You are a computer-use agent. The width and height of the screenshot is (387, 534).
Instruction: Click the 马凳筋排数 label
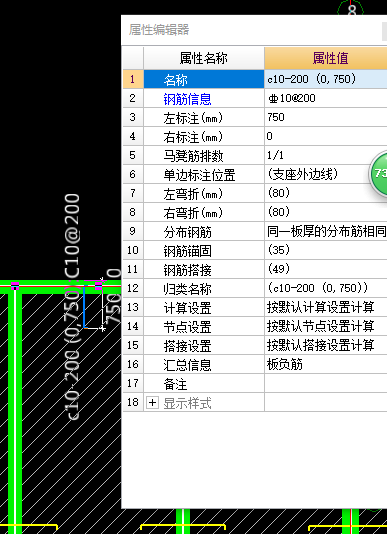pos(193,156)
